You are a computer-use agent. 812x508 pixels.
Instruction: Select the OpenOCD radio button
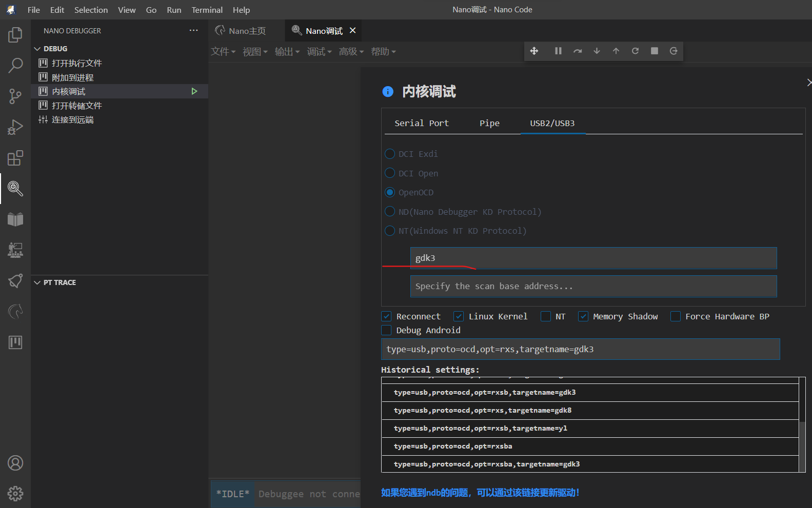pyautogui.click(x=390, y=192)
